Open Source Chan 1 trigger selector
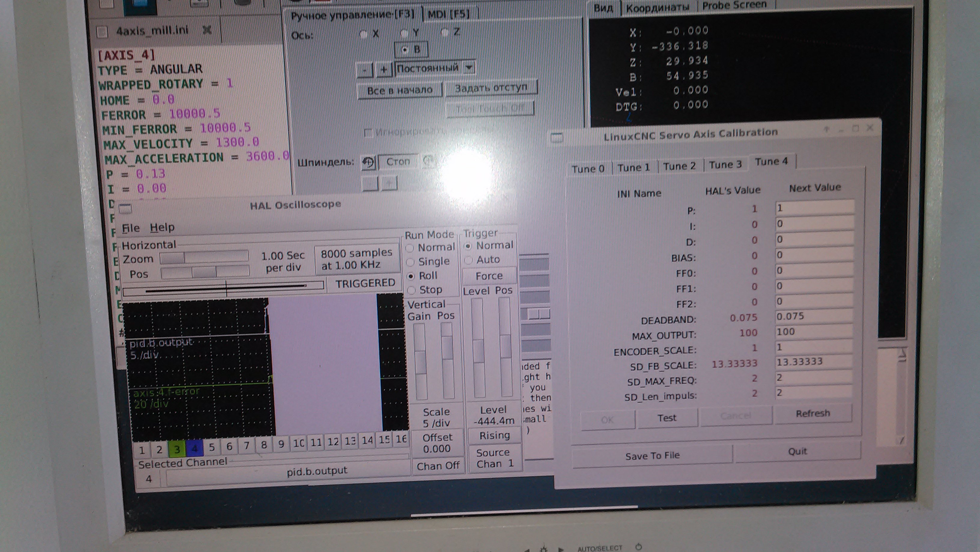Image resolution: width=980 pixels, height=552 pixels. click(x=494, y=458)
